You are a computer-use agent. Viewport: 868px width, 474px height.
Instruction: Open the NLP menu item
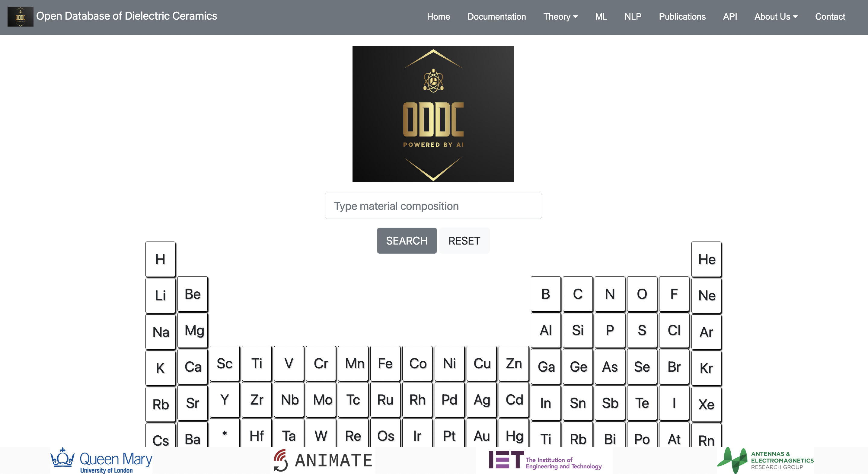pyautogui.click(x=633, y=17)
